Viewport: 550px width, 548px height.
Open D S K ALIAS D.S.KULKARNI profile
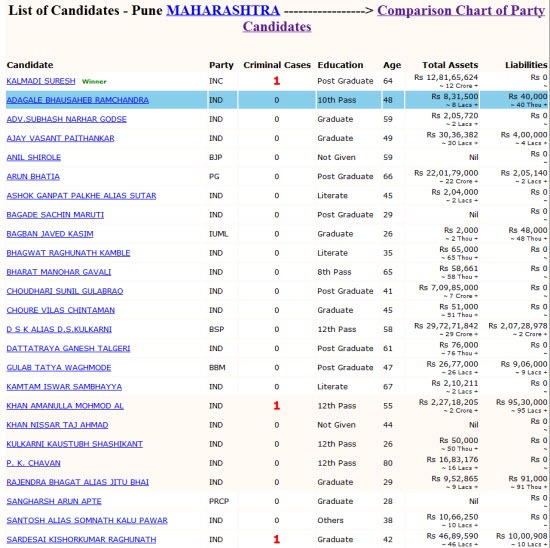click(x=59, y=329)
